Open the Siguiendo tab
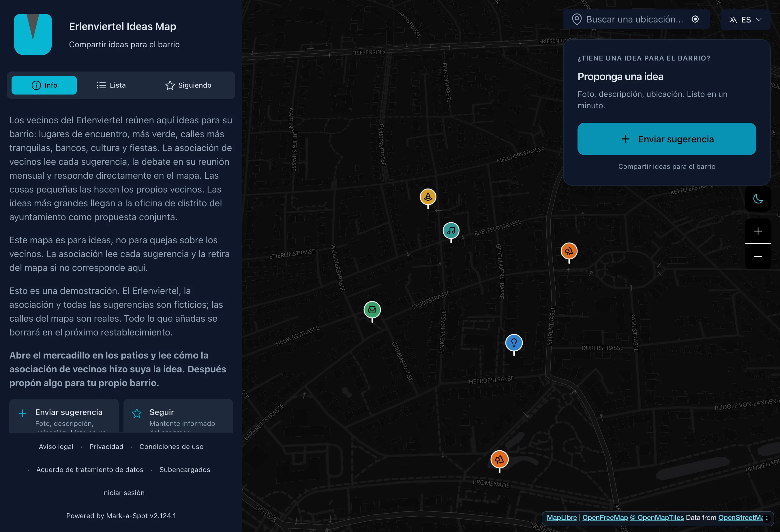Image resolution: width=780 pixels, height=532 pixels. point(188,85)
